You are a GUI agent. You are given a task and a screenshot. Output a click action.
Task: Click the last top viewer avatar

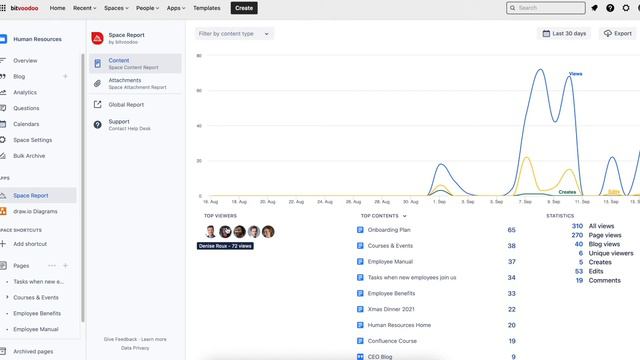click(268, 231)
